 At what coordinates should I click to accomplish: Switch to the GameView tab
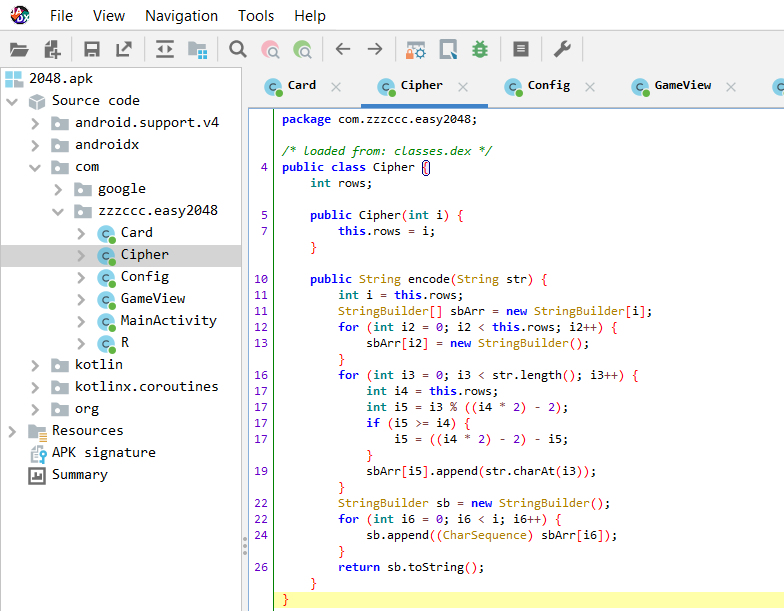[682, 86]
